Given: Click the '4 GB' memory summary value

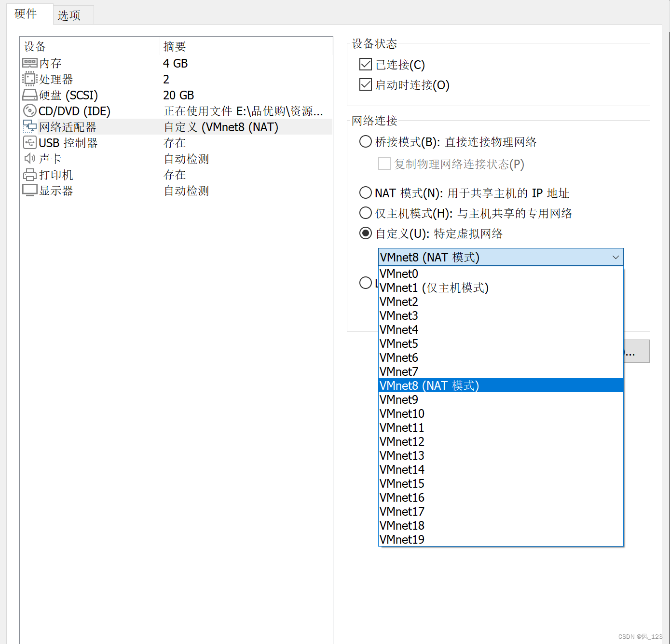Looking at the screenshot, I should 176,63.
